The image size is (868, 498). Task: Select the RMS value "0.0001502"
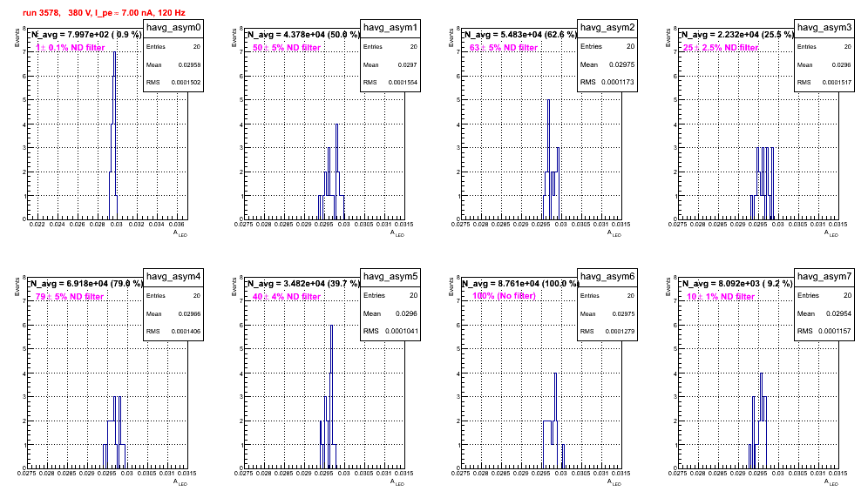(186, 83)
